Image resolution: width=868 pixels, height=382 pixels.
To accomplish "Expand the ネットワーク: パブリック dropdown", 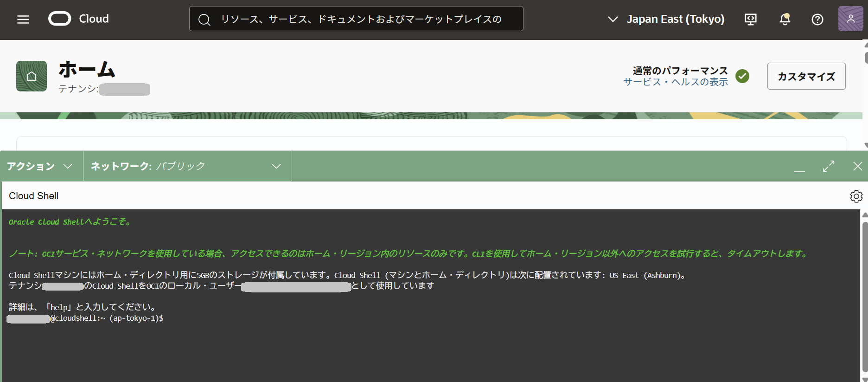I will pos(186,166).
